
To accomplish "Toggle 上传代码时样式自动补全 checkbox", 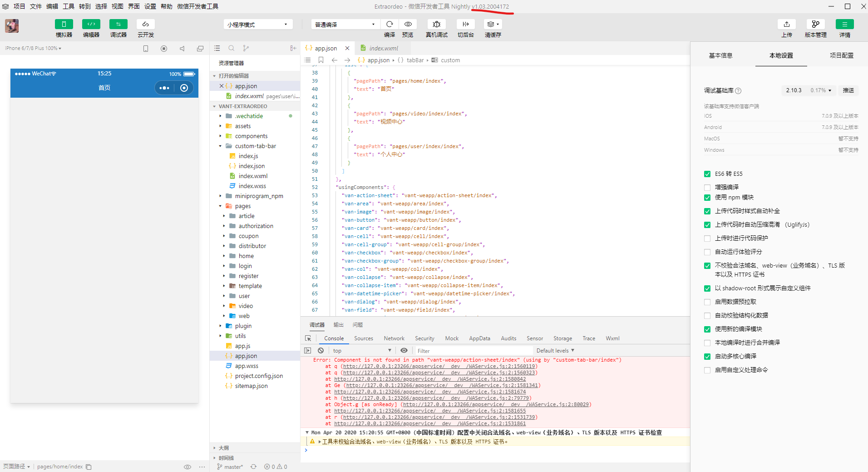I will click(x=707, y=211).
